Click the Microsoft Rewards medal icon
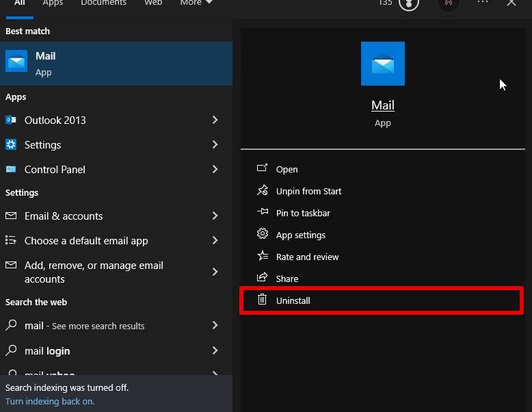The height and width of the screenshot is (412, 532). (409, 3)
